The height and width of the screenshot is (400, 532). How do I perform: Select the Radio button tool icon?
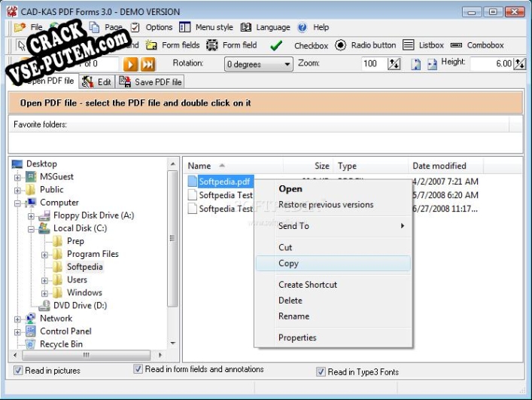tap(340, 45)
